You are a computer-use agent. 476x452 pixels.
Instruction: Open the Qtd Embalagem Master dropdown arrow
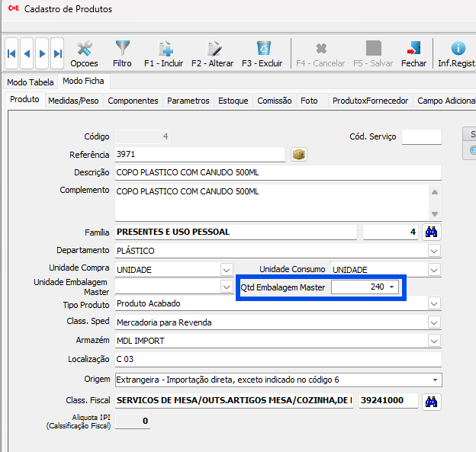tap(392, 287)
